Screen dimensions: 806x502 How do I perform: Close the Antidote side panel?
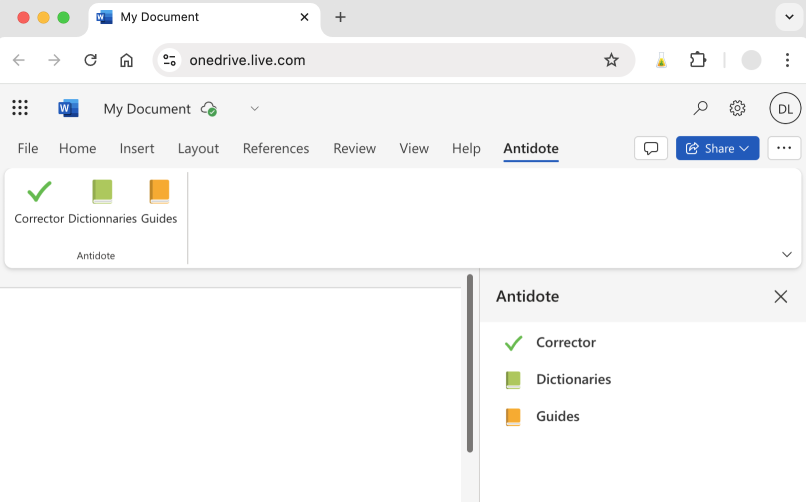coord(781,297)
